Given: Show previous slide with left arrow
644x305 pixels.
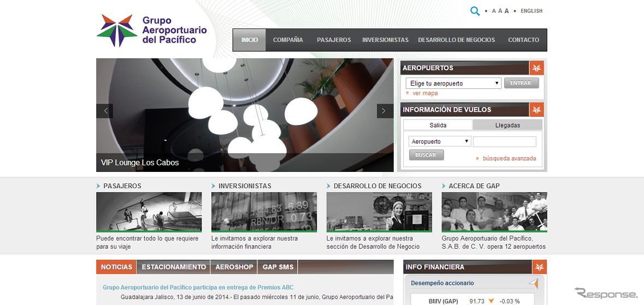Looking at the screenshot, I should click(x=105, y=111).
